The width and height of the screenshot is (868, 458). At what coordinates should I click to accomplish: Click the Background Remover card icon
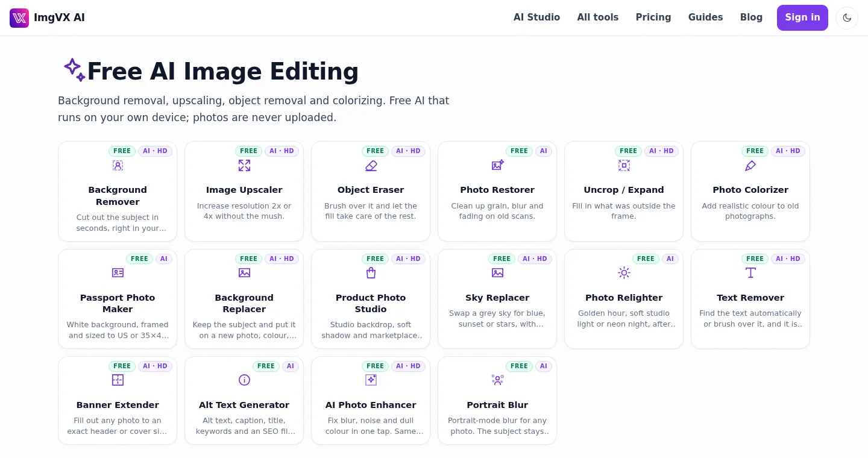118,165
